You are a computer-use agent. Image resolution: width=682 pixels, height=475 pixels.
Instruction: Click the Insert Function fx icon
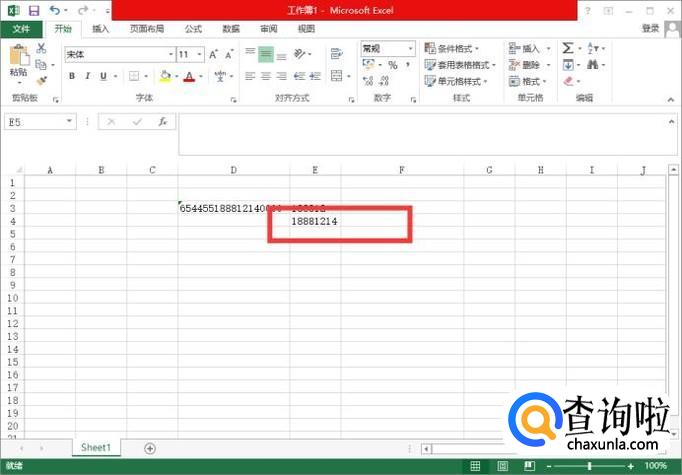pos(163,122)
